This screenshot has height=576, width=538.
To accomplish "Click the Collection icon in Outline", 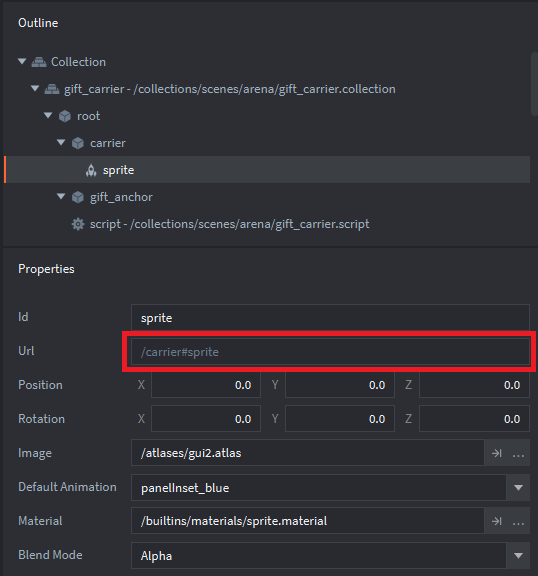I will [39, 62].
